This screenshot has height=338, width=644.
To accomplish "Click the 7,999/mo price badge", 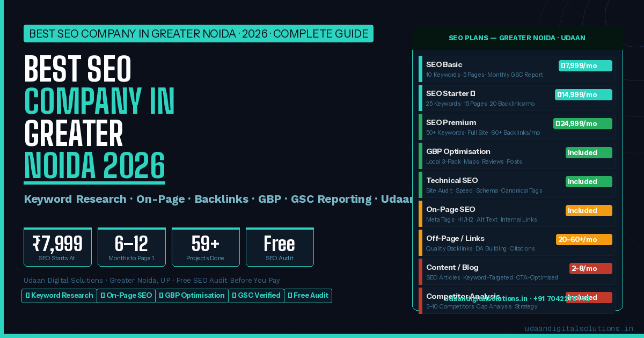I will click(585, 65).
